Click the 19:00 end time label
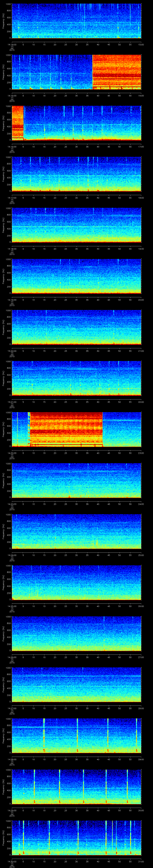 tap(141, 249)
